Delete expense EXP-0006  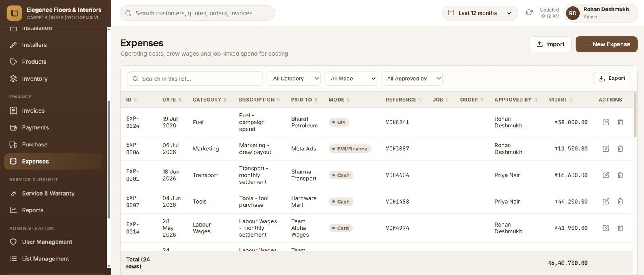click(620, 148)
